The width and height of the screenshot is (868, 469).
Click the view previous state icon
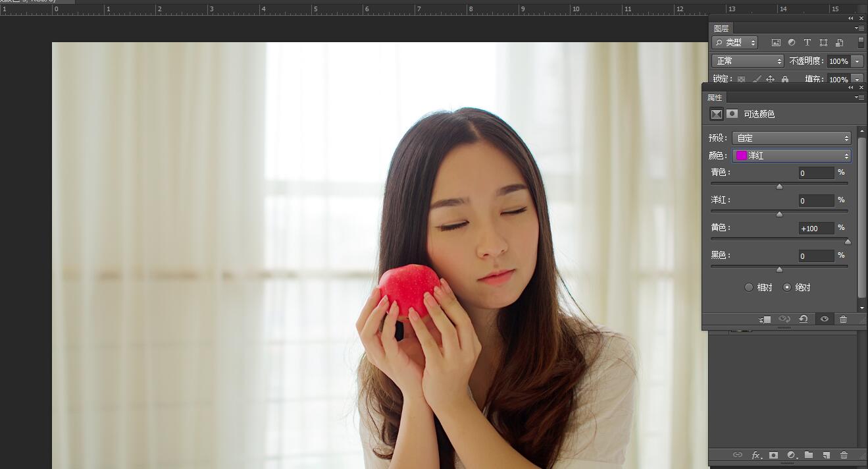click(x=784, y=319)
